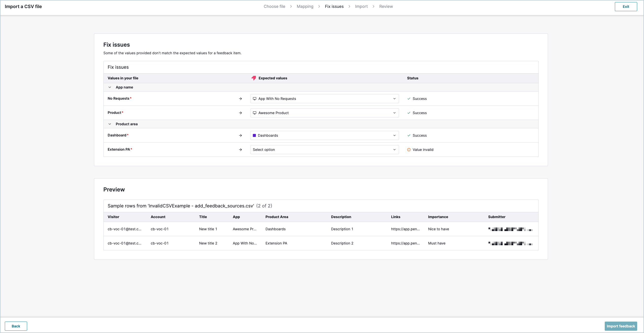The image size is (644, 333).
Task: Go to the Mapping step
Action: pos(305,7)
